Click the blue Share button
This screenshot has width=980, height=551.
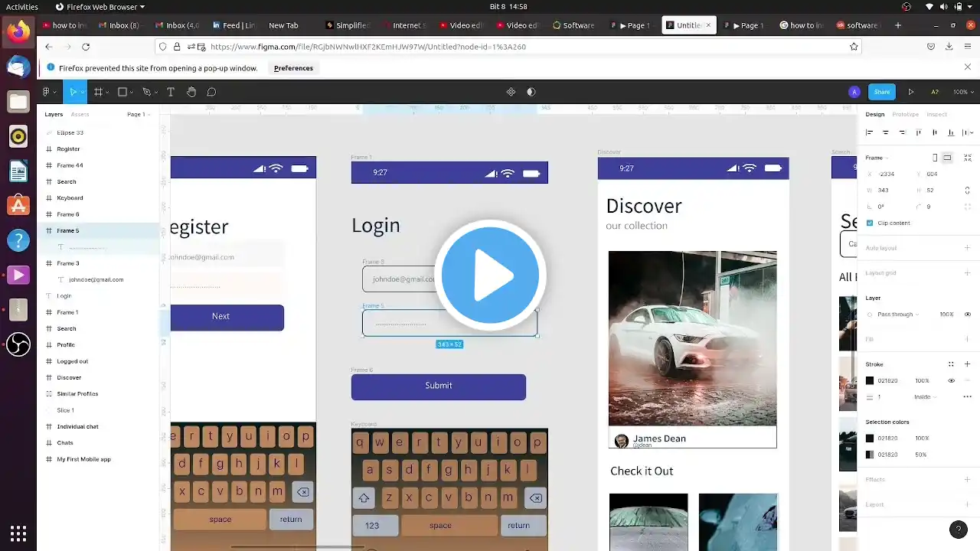tap(882, 92)
